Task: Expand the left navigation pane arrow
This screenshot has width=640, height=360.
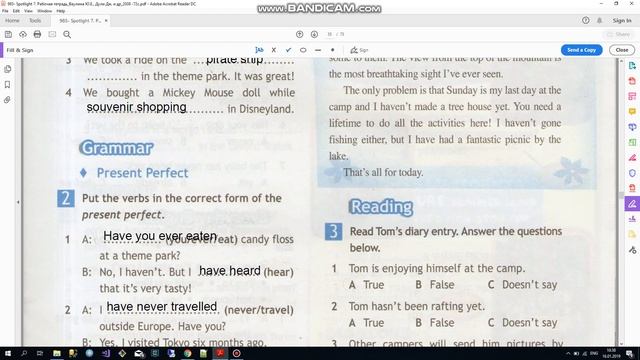Action: click(x=18, y=202)
